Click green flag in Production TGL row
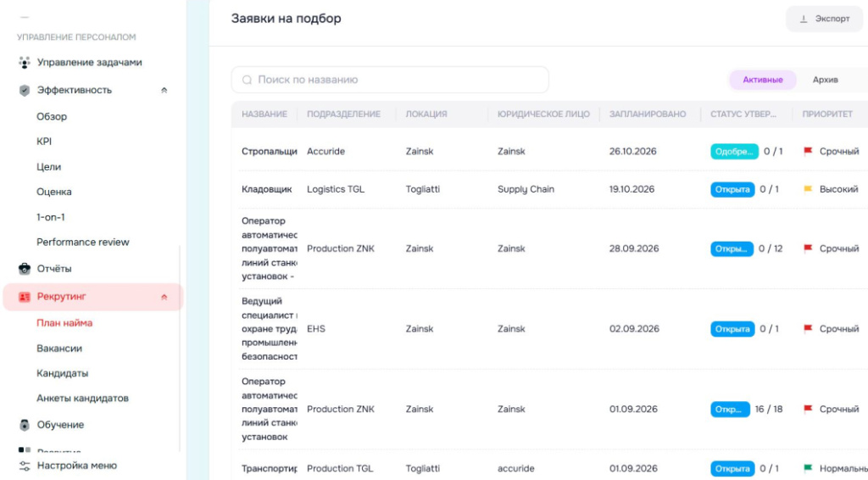 point(808,468)
